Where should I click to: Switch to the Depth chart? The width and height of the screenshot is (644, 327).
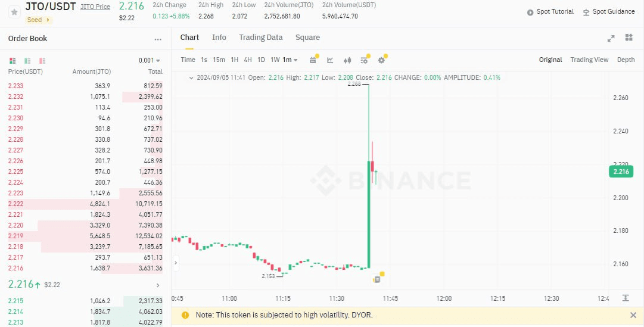(x=626, y=60)
